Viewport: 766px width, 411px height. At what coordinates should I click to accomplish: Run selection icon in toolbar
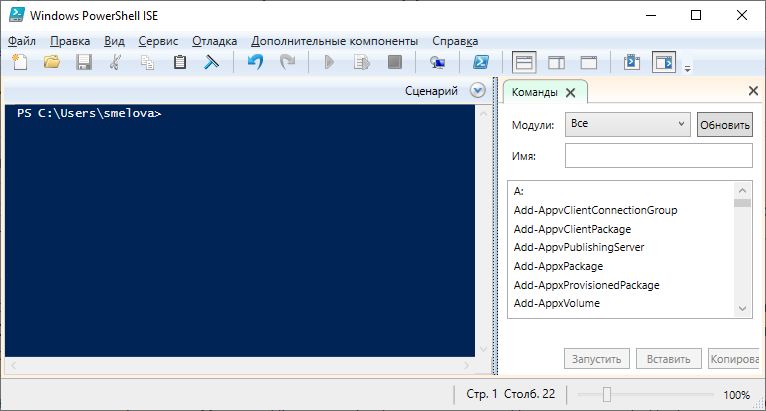pyautogui.click(x=362, y=63)
